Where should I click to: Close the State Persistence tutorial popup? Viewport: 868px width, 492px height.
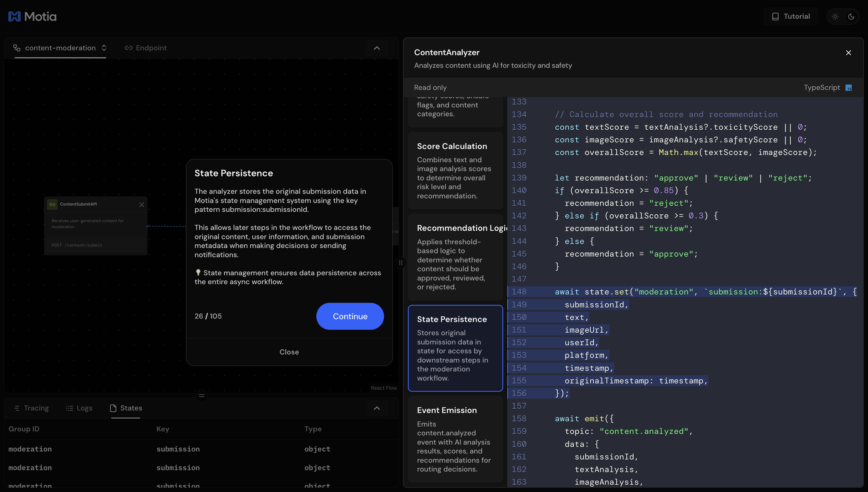pyautogui.click(x=289, y=352)
